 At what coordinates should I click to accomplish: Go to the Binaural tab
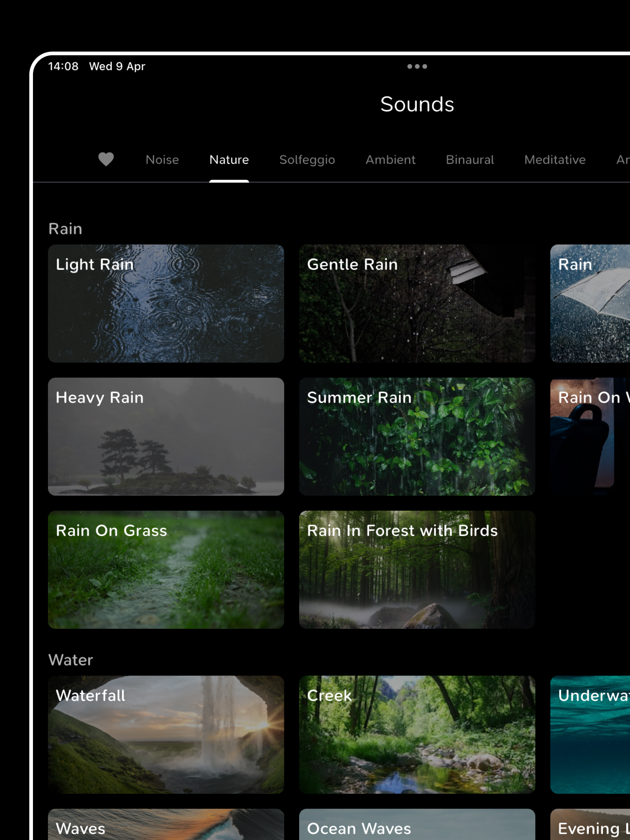point(470,160)
